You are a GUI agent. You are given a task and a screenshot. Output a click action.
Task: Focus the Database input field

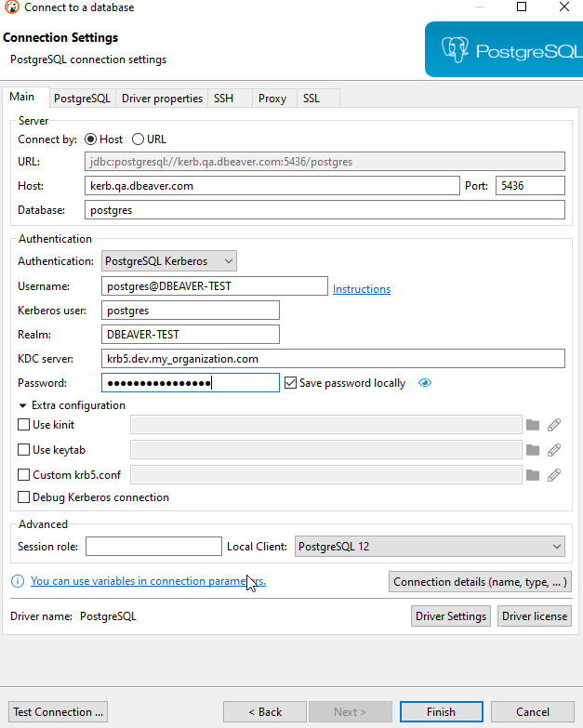(325, 210)
